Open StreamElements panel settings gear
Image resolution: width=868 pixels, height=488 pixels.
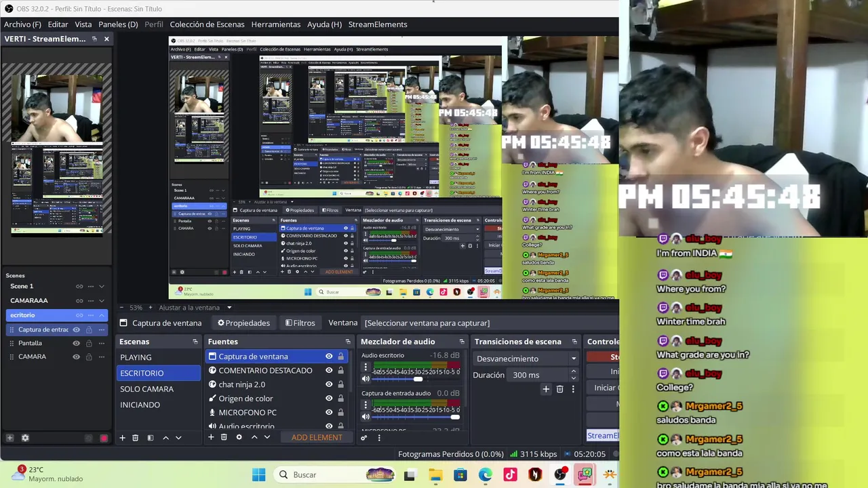click(25, 438)
